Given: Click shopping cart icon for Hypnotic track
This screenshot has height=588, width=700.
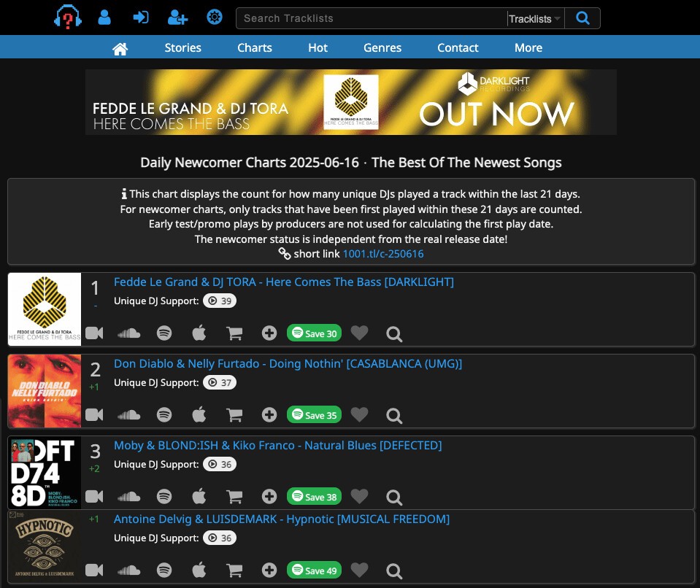Looking at the screenshot, I should click(x=234, y=570).
